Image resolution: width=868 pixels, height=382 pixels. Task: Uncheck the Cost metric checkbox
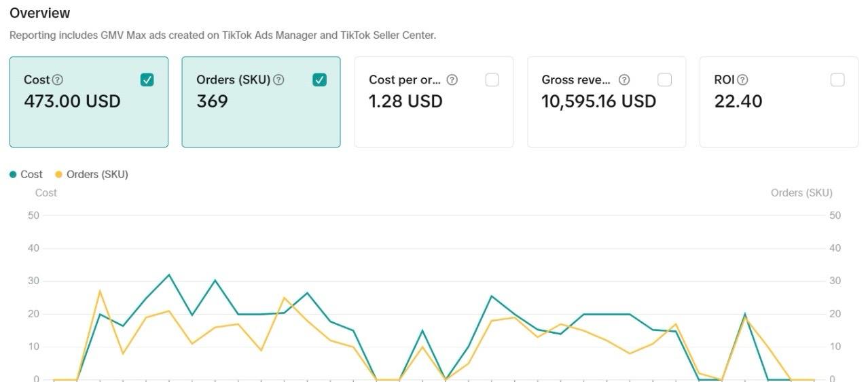pos(147,80)
